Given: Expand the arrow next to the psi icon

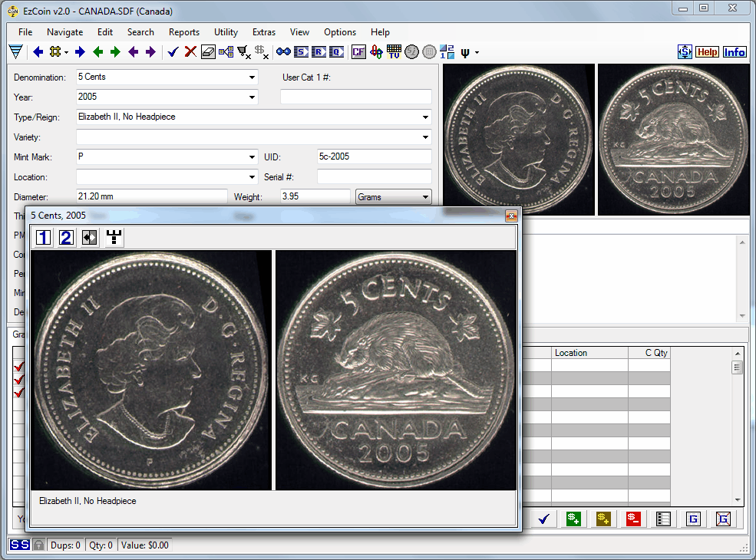Looking at the screenshot, I should pyautogui.click(x=477, y=52).
